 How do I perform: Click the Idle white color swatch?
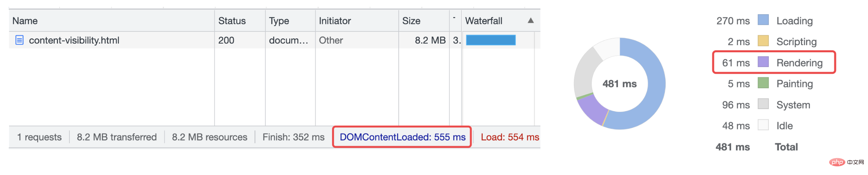click(x=763, y=125)
